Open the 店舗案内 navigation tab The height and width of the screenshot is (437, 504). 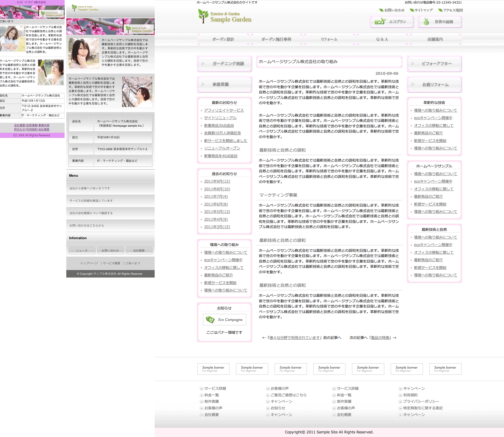(435, 39)
